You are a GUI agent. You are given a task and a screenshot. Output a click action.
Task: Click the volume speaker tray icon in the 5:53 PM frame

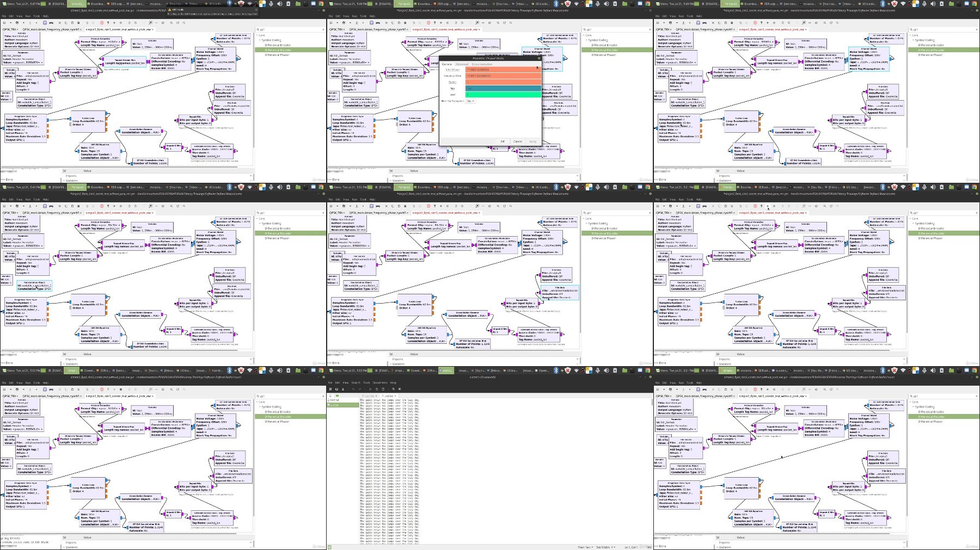pos(607,370)
